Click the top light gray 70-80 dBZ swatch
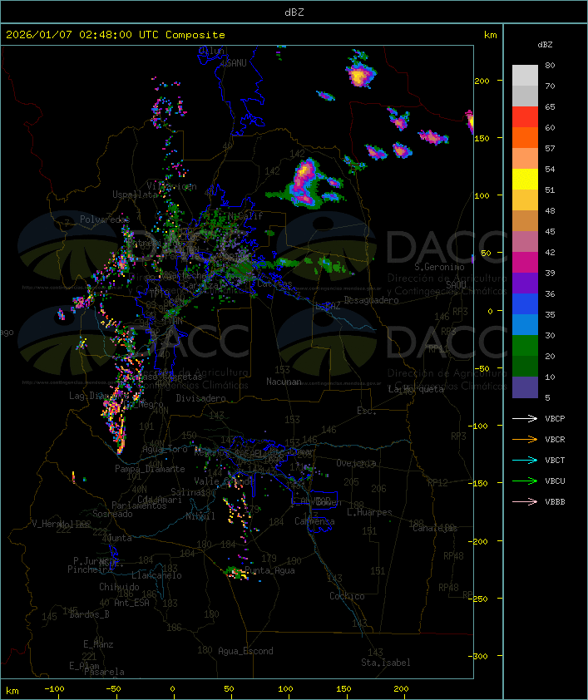The height and width of the screenshot is (700, 588). pos(525,76)
